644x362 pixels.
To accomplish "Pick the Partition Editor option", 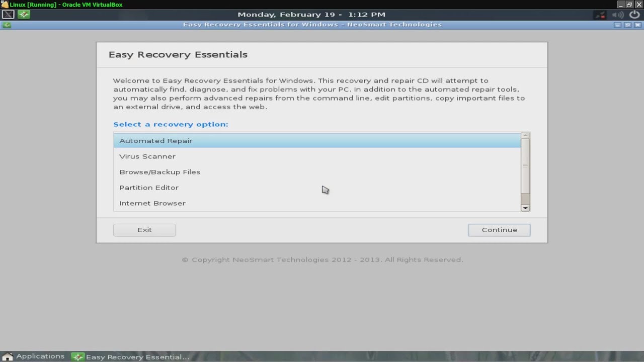I will click(317, 188).
